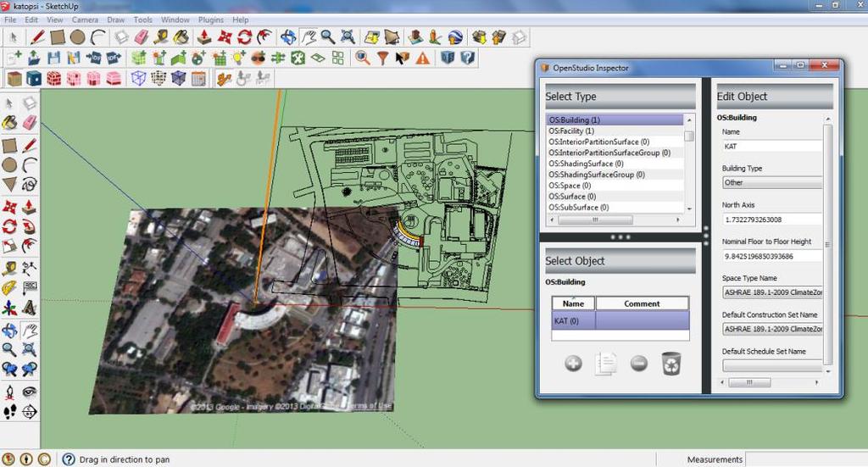The width and height of the screenshot is (868, 467).
Task: Select the KAT (0) object row
Action: pyautogui.click(x=620, y=320)
